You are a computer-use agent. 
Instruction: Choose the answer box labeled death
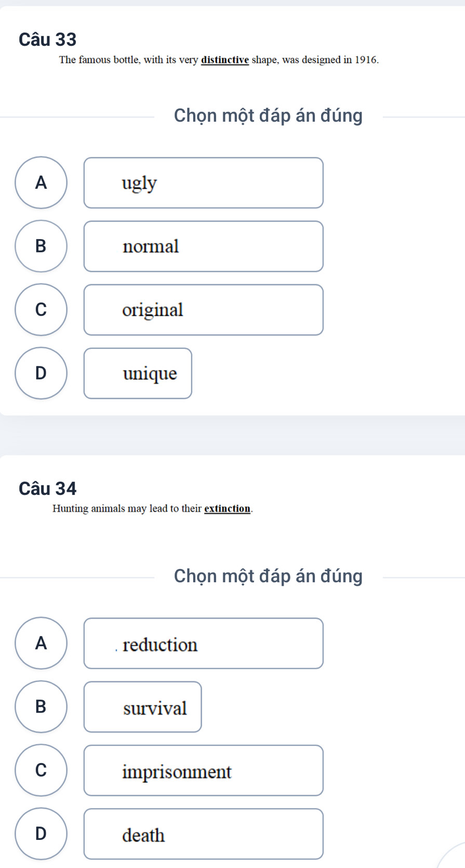tap(204, 834)
